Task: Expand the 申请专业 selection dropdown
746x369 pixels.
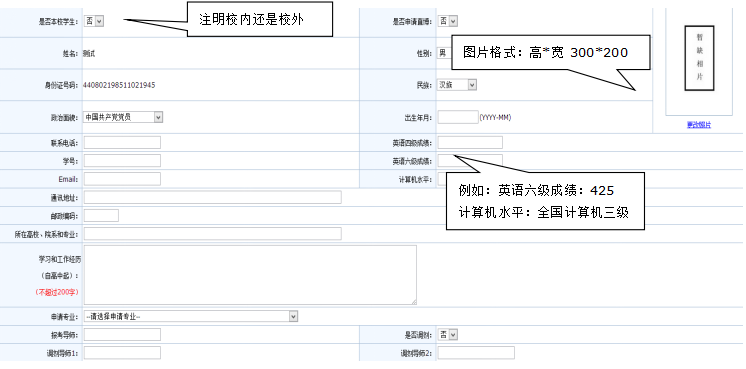Action: [x=191, y=316]
